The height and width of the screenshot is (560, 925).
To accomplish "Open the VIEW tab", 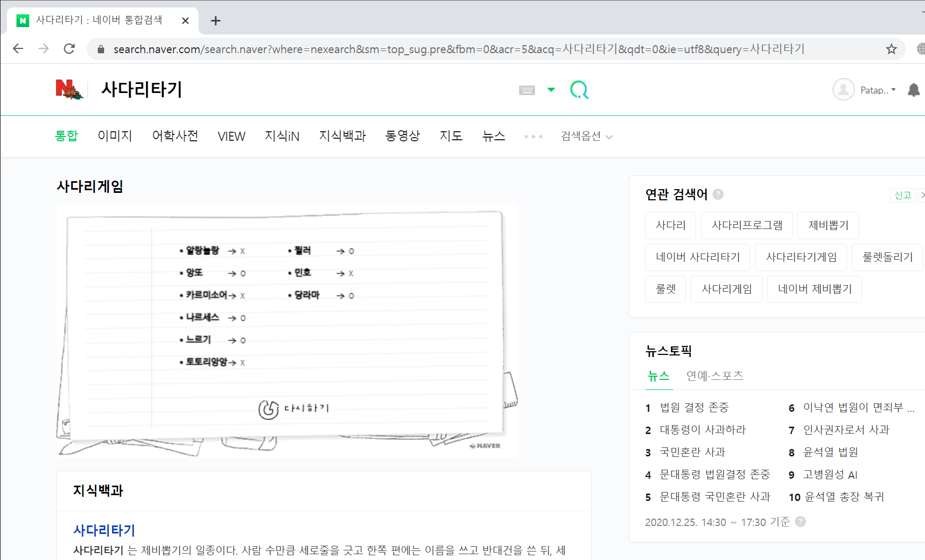I will pyautogui.click(x=232, y=137).
